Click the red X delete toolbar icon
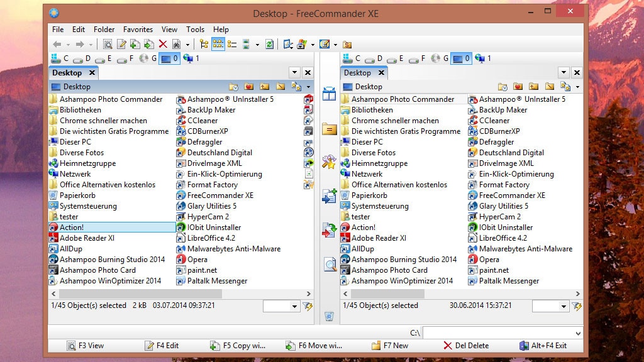 [163, 45]
